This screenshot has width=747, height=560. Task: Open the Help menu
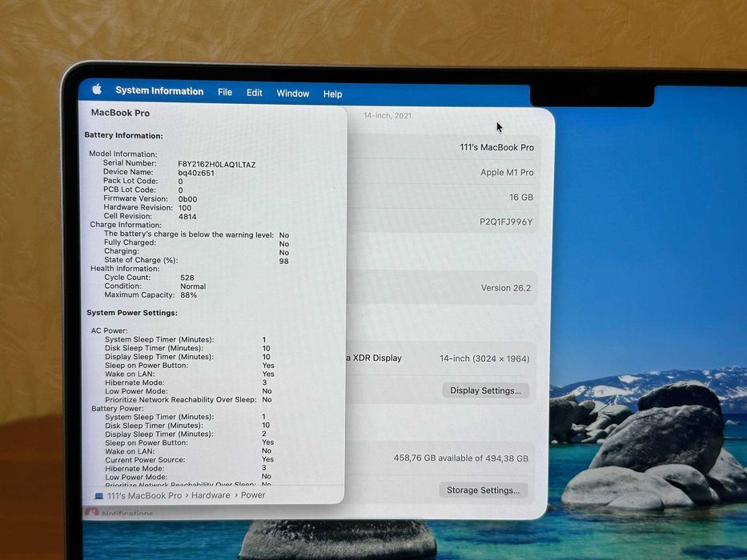tap(332, 94)
